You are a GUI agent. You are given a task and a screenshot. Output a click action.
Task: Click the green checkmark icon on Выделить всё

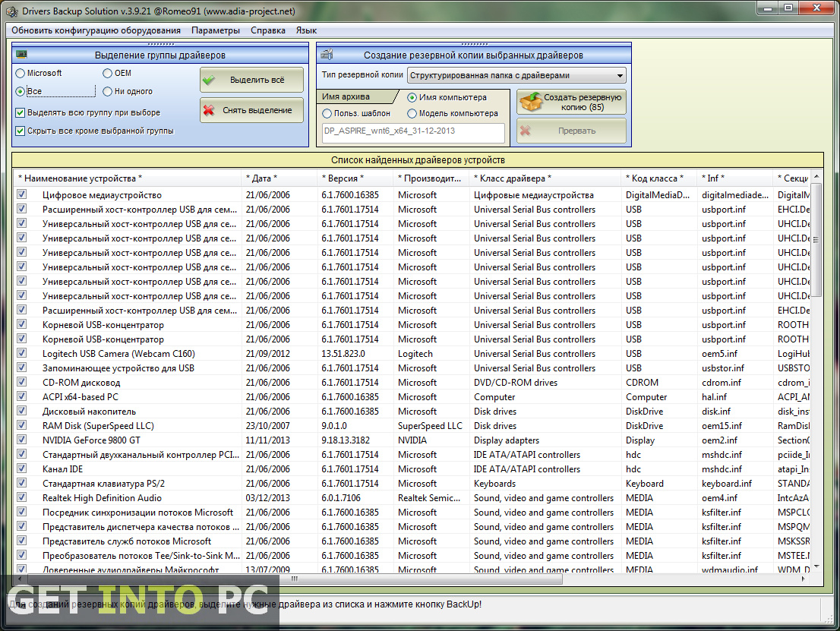(208, 80)
